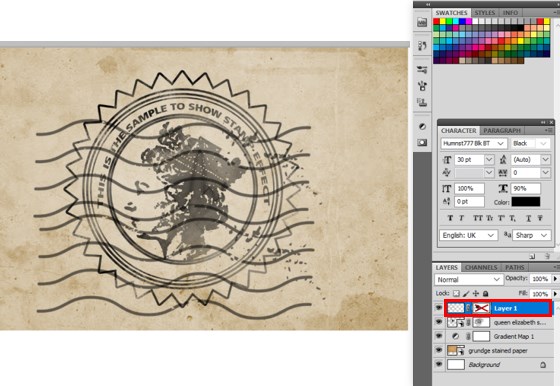Open the anti-aliasing dropdown set to Sharp
This screenshot has width=560, height=386.
click(531, 235)
